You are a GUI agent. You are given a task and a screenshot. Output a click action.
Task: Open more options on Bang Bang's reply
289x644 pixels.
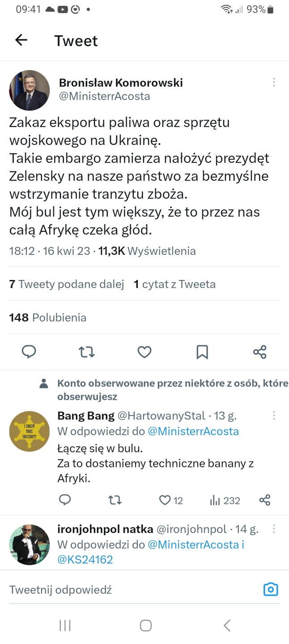[x=274, y=415]
